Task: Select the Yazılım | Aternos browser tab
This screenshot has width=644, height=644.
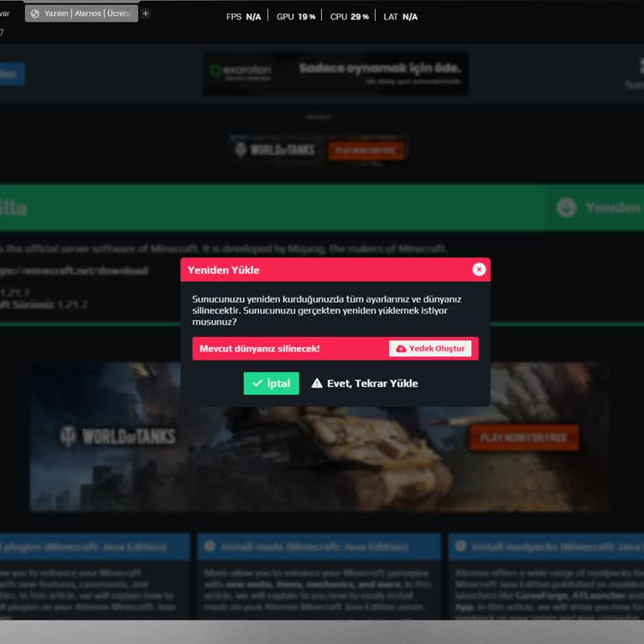Action: [81, 13]
